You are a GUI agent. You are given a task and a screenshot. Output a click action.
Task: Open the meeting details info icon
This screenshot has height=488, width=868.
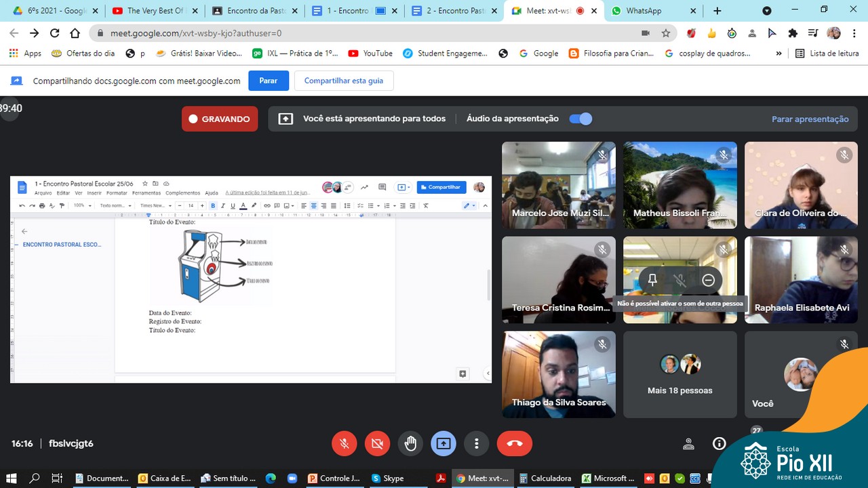pos(719,443)
